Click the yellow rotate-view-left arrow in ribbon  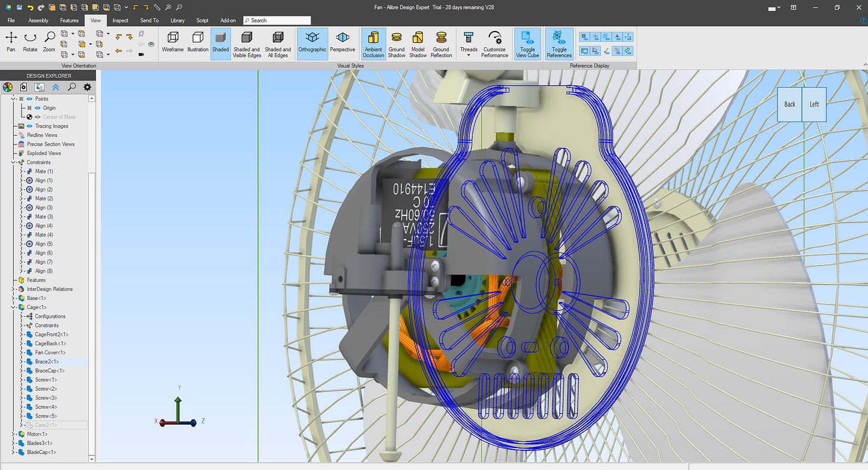click(x=119, y=36)
